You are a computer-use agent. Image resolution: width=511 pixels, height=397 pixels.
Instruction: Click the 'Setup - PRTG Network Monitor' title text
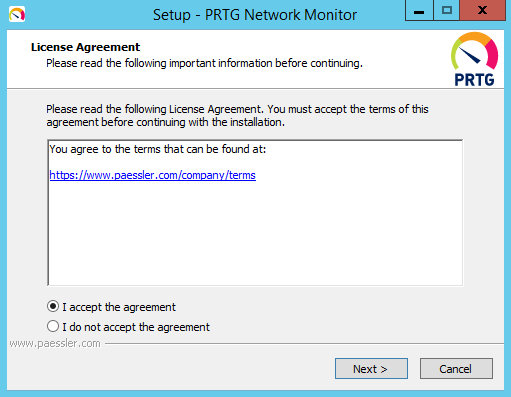255,15
